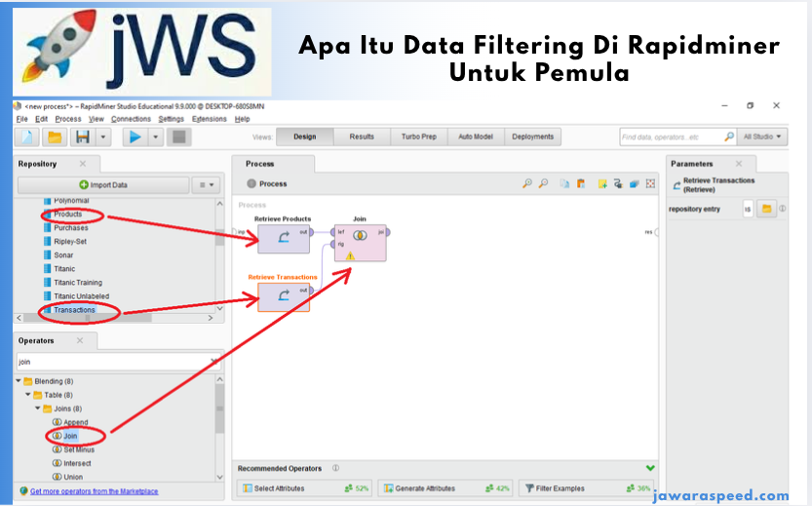
Task: Open the Deployments view
Action: (532, 136)
